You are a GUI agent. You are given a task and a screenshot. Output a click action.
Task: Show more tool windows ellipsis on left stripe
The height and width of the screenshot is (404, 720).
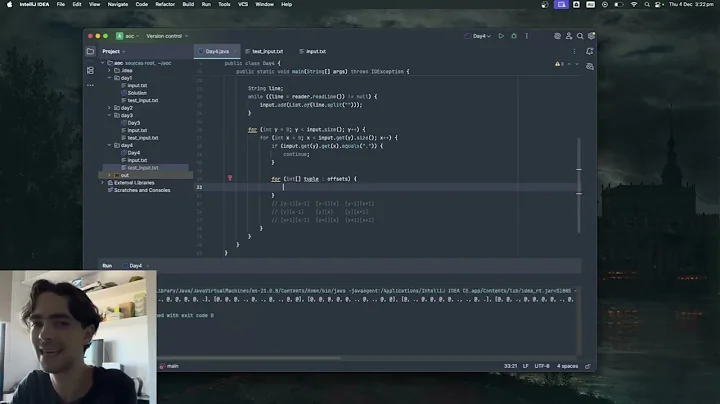[x=90, y=85]
